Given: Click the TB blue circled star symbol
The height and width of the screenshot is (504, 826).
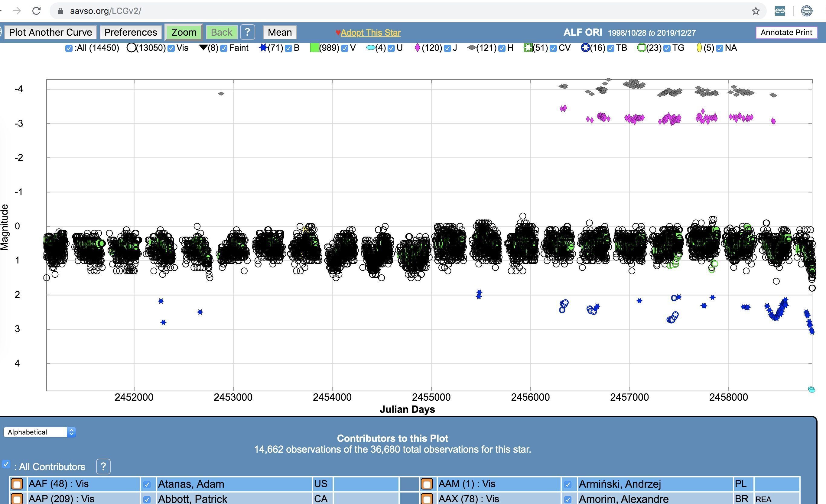Looking at the screenshot, I should (x=585, y=48).
